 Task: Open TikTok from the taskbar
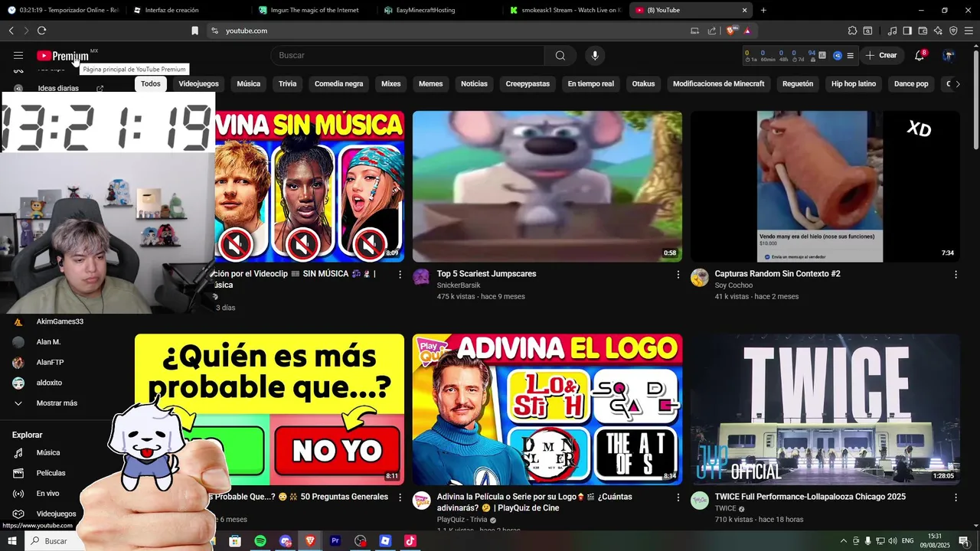click(410, 541)
